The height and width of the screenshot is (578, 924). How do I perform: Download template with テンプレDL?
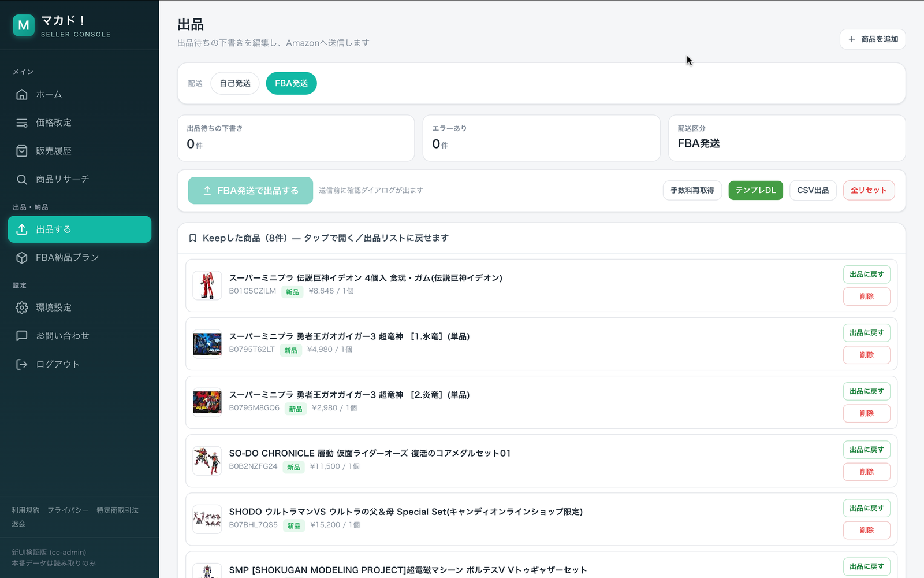(755, 190)
